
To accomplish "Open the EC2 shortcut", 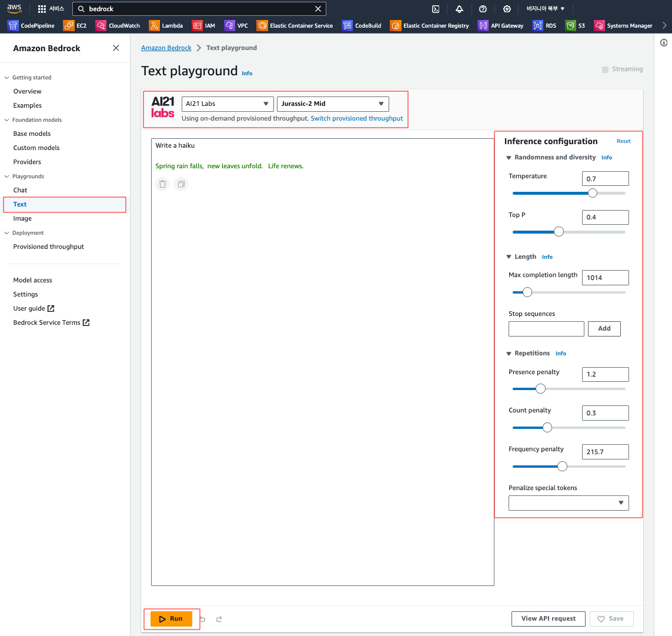I will click(75, 26).
